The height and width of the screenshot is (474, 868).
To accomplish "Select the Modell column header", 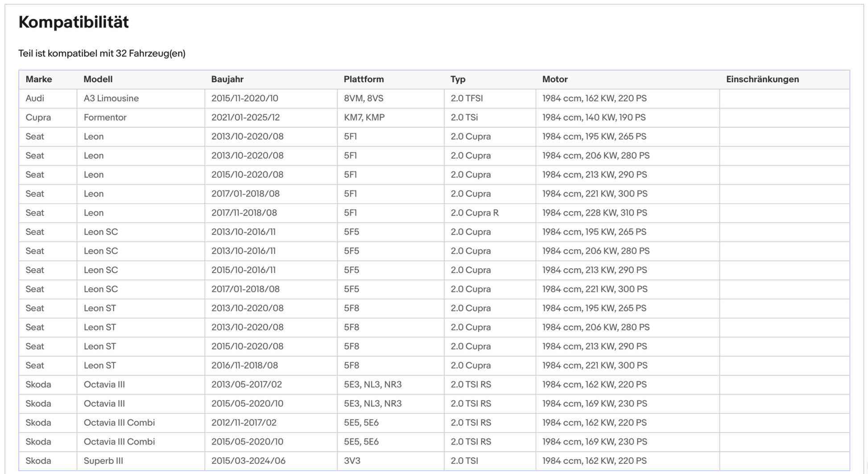I will click(98, 79).
